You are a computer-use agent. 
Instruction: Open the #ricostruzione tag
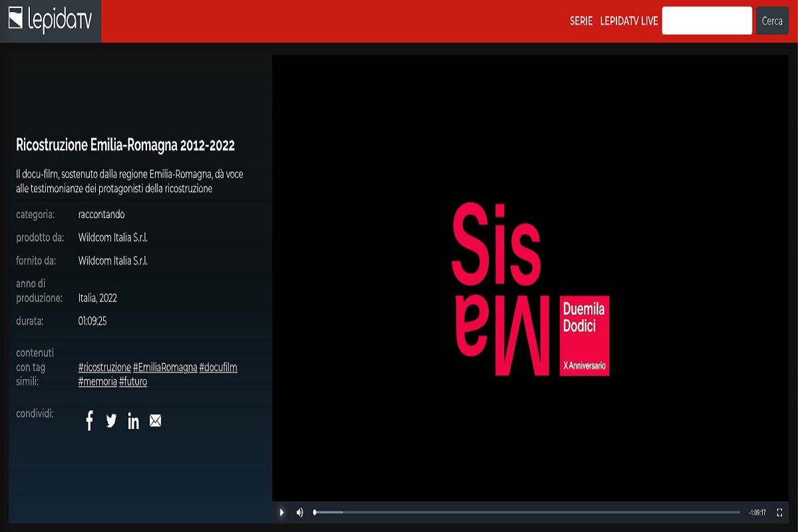coord(104,367)
